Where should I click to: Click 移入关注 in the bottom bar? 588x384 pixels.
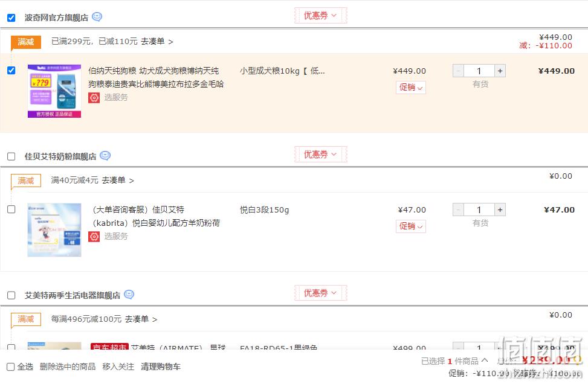pyautogui.click(x=118, y=366)
